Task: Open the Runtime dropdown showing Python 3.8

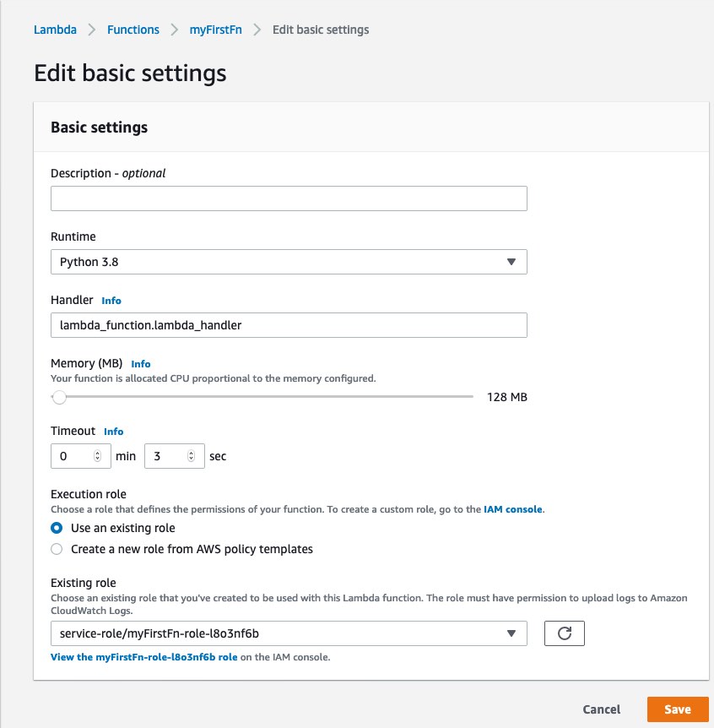Action: [x=289, y=262]
